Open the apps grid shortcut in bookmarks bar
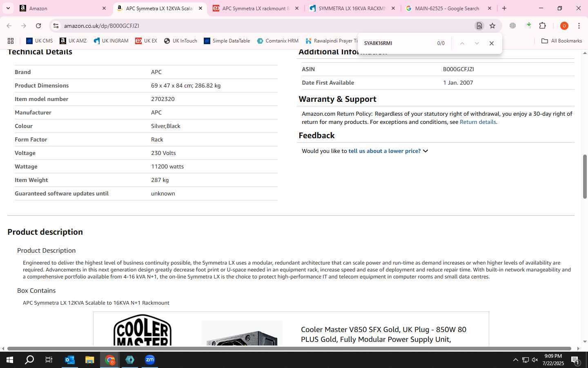This screenshot has width=588, height=368. 11,41
